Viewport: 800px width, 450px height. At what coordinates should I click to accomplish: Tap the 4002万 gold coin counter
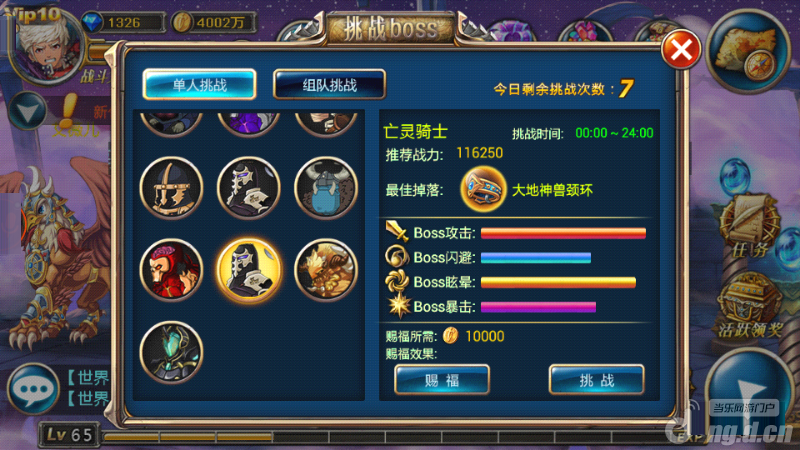point(213,22)
